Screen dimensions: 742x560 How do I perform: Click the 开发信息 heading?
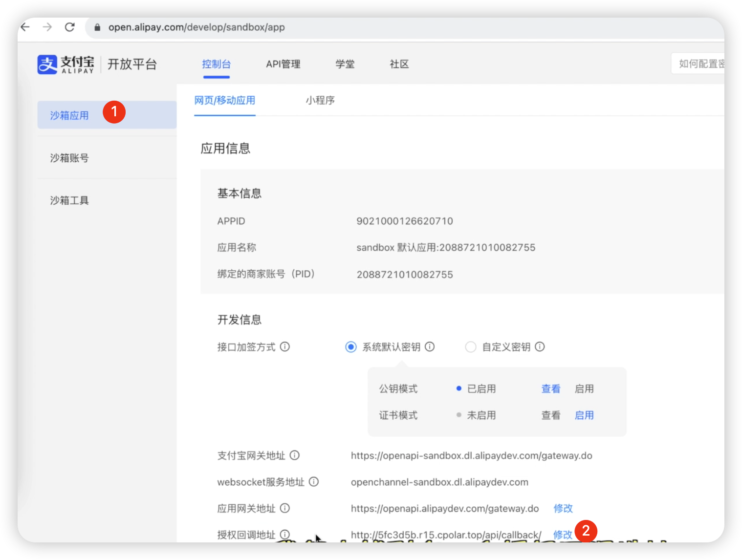(x=240, y=320)
